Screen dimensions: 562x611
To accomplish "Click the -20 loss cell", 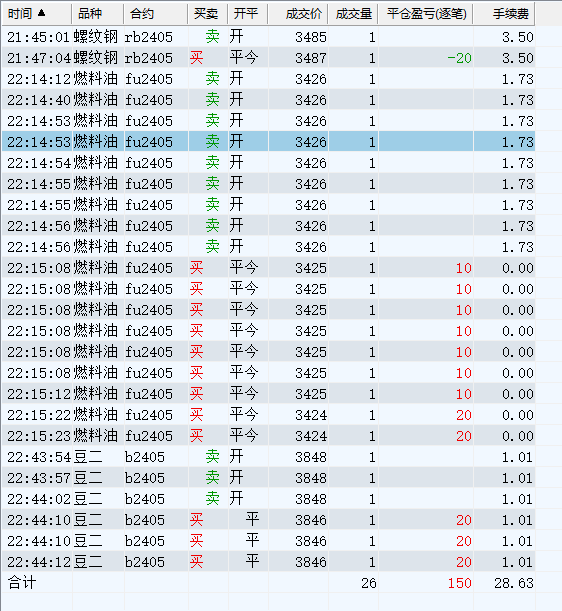I will click(x=459, y=58).
